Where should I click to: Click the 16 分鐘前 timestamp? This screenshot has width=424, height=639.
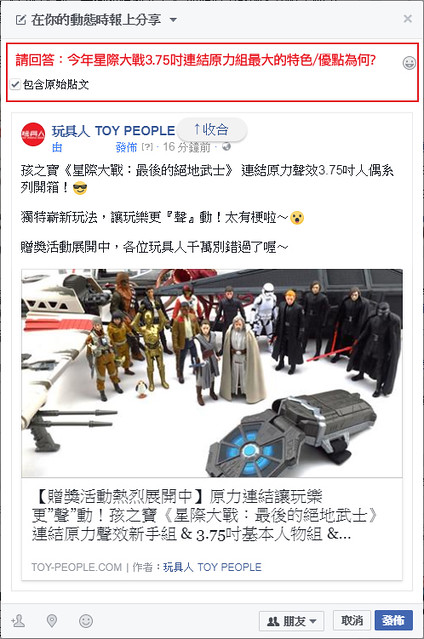coord(187,147)
